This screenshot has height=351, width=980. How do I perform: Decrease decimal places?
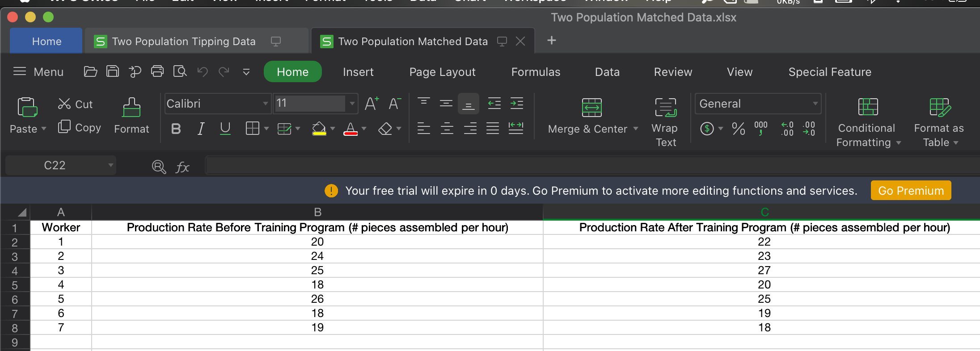click(x=809, y=129)
